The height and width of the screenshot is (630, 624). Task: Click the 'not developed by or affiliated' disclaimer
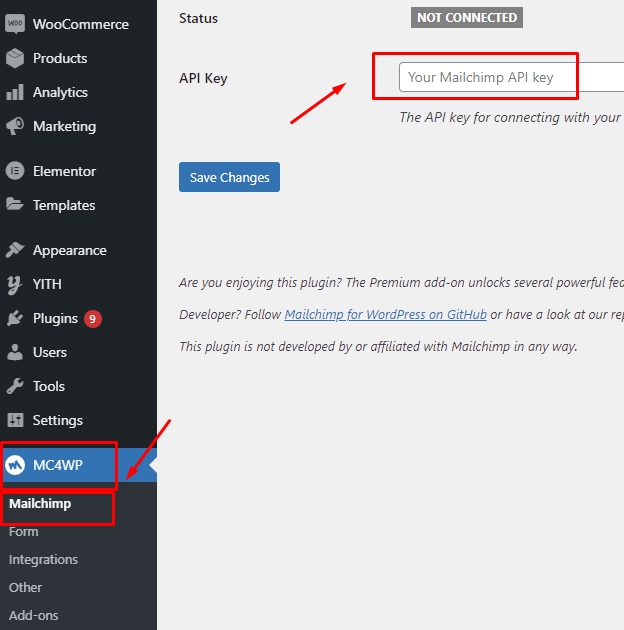(x=378, y=346)
